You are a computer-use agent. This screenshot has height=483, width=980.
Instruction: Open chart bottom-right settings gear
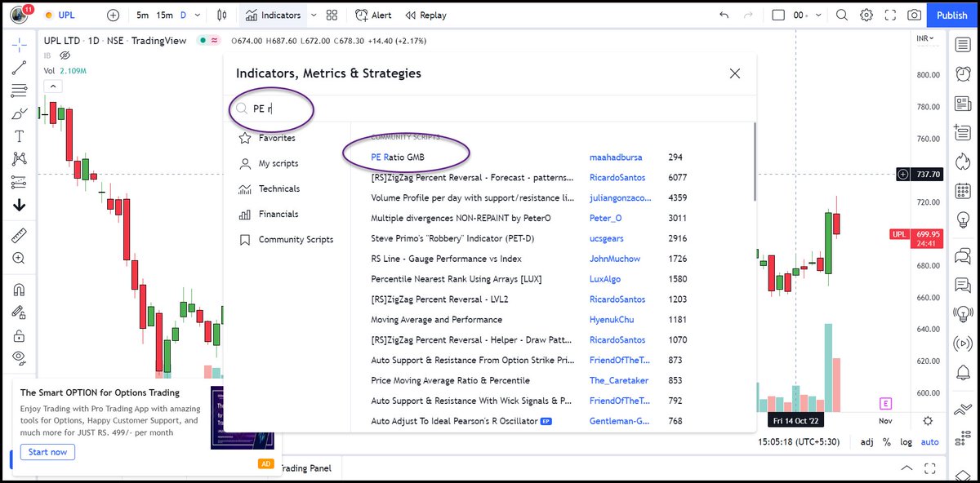pos(928,421)
